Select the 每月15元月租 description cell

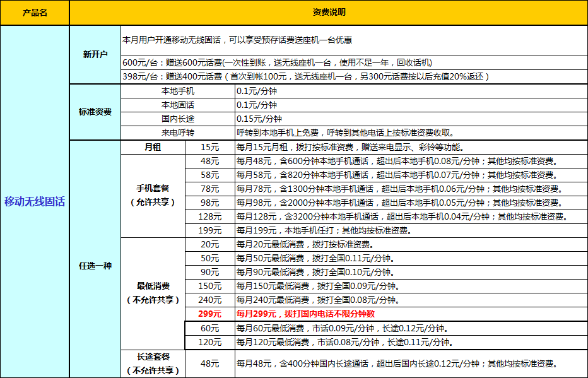(411, 148)
